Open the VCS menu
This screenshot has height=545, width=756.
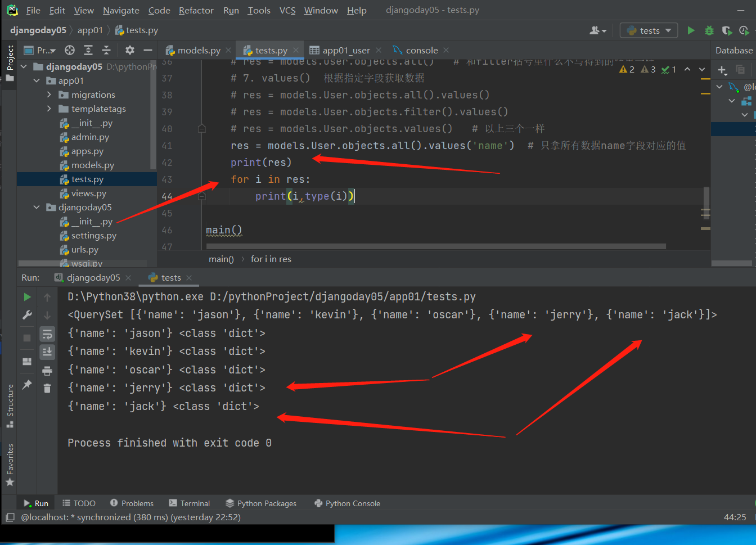tap(287, 10)
